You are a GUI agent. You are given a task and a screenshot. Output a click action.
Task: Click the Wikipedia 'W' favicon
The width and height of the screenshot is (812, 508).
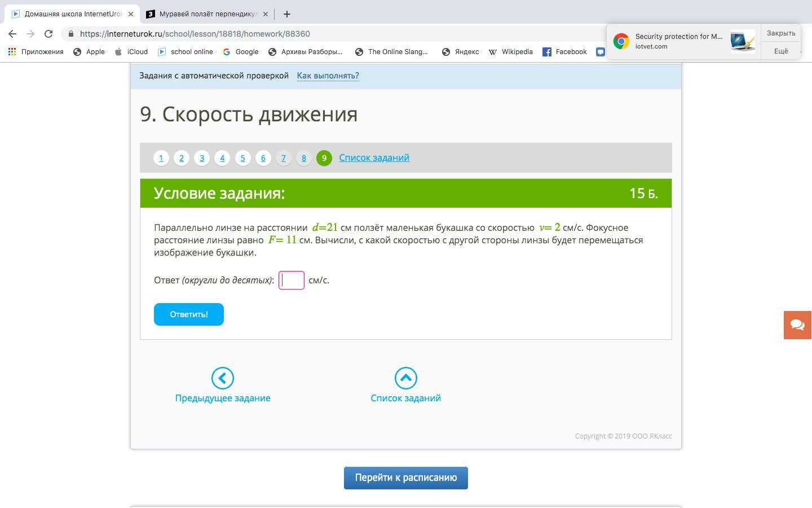[492, 52]
